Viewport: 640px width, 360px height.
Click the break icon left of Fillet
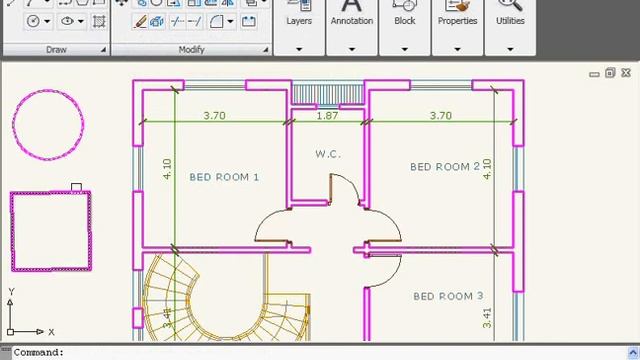point(195,21)
